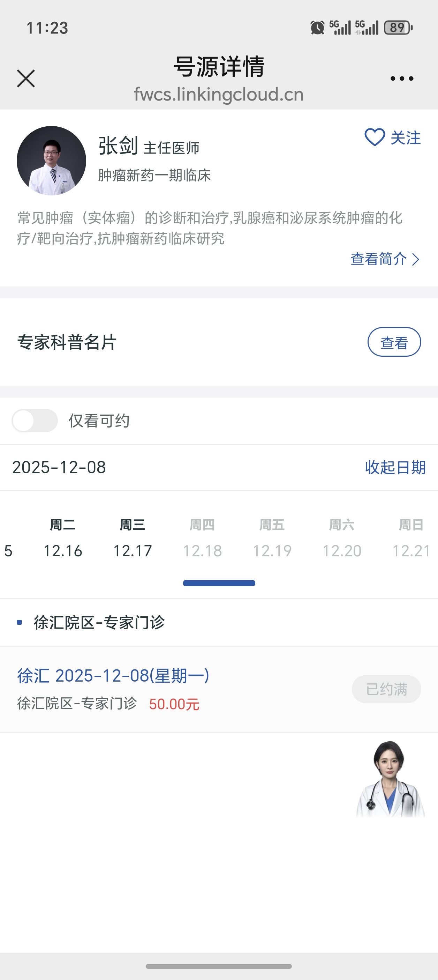Tap the battery indicator in status bar
Viewport: 438px width, 980px height.
tap(398, 28)
